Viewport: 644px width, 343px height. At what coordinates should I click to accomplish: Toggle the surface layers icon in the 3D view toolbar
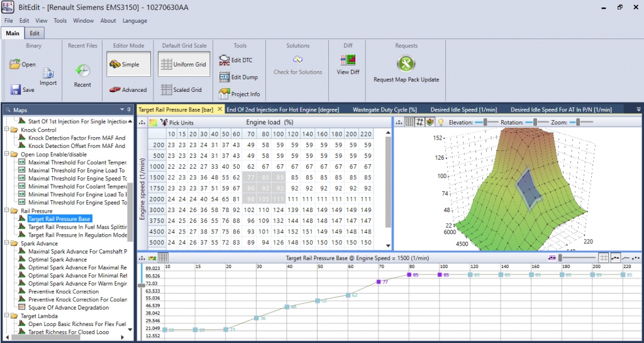(430, 122)
